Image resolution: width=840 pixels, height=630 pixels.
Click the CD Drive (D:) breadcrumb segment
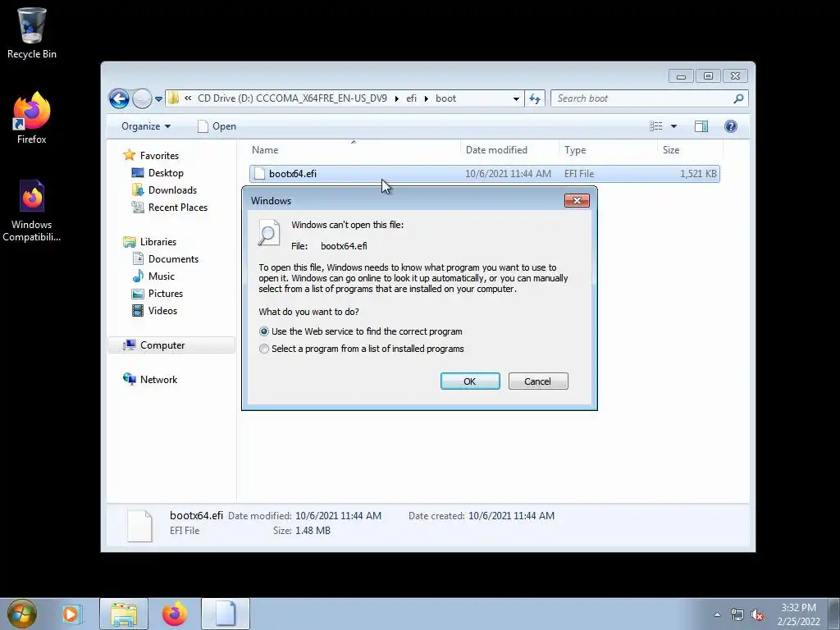pos(293,98)
